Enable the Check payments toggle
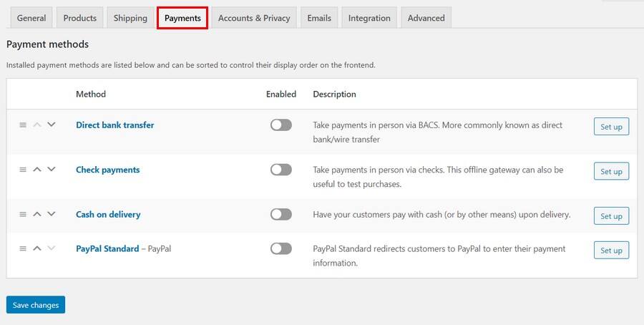644x325 pixels. [x=281, y=170]
